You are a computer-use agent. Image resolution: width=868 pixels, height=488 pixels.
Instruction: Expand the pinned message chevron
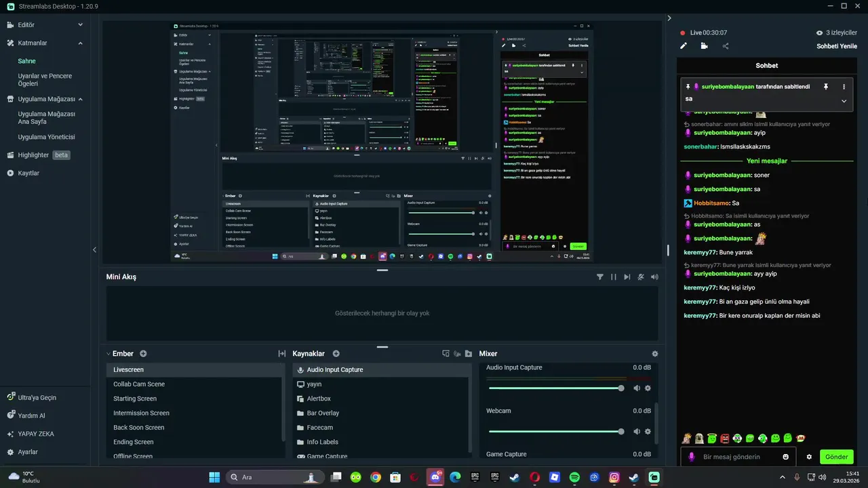pyautogui.click(x=844, y=101)
